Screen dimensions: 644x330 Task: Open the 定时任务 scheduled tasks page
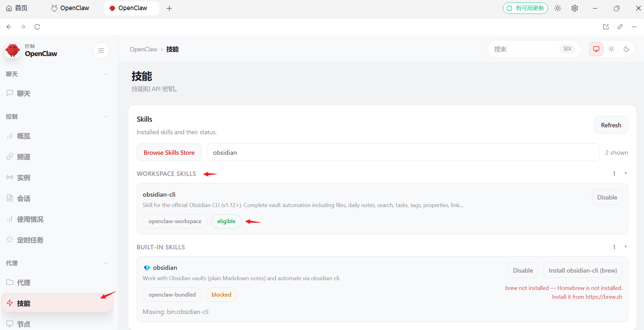(57, 240)
